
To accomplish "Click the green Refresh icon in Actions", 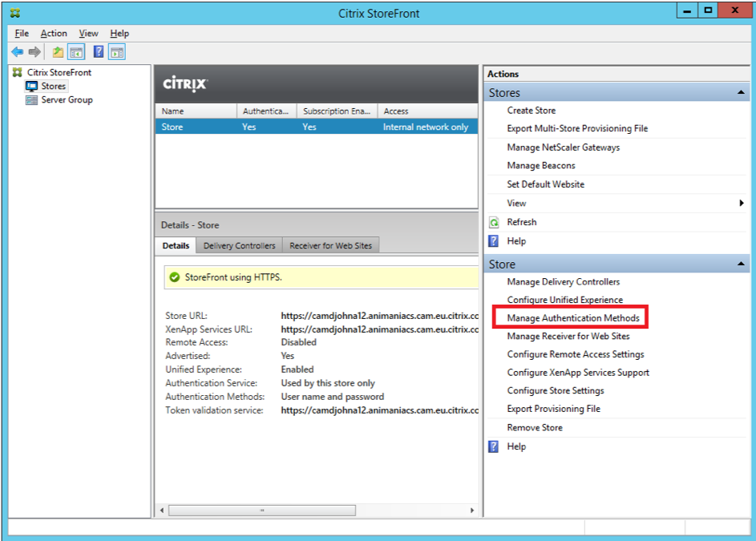I will [x=494, y=222].
